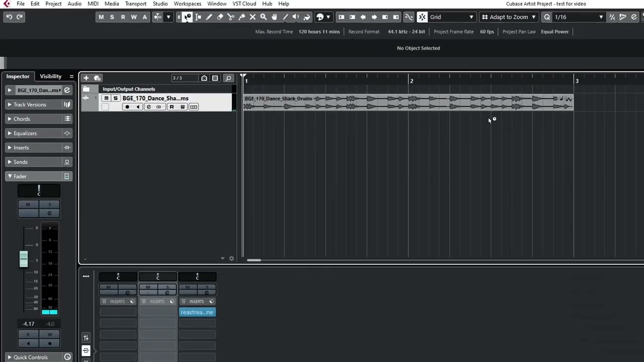Select the Erase tool
The width and height of the screenshot is (644, 362).
(220, 17)
